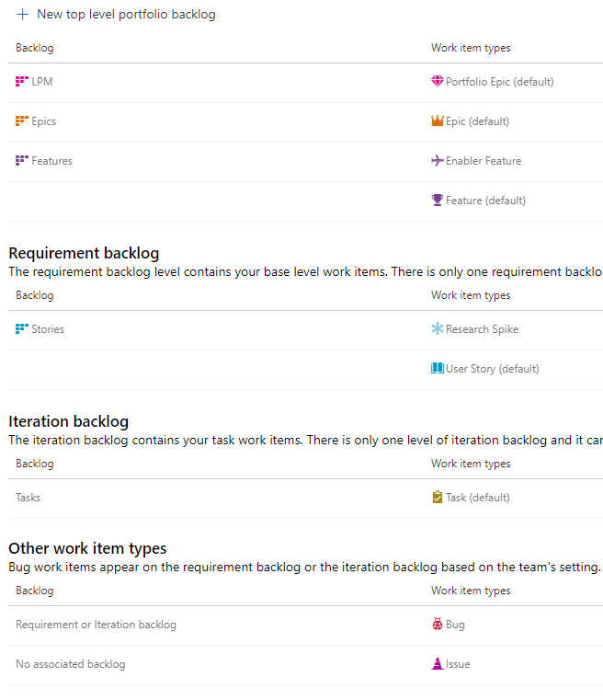Click the pink LPM backlog grid icon
The height and width of the screenshot is (700, 603).
[22, 81]
